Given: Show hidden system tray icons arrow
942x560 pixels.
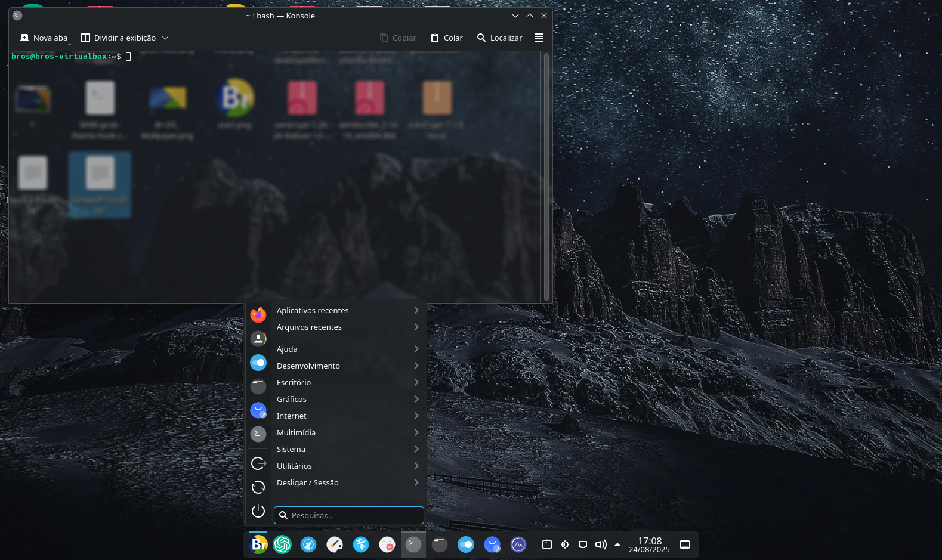Looking at the screenshot, I should pos(617,544).
